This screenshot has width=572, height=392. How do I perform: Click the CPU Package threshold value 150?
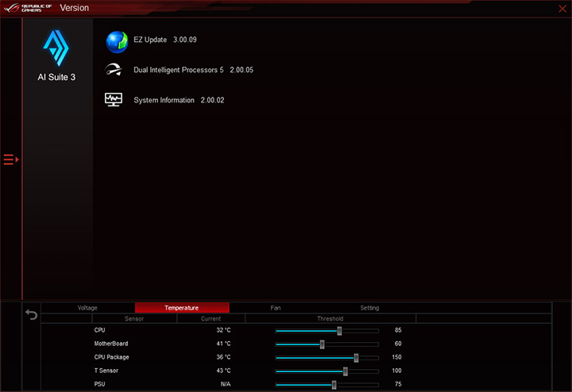396,357
